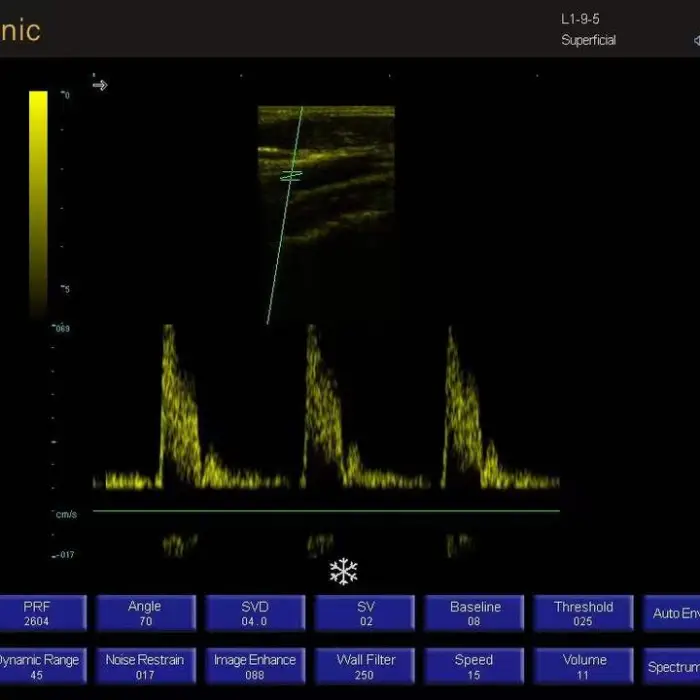Tap the SV 02 button
This screenshot has width=700, height=700.
point(365,613)
